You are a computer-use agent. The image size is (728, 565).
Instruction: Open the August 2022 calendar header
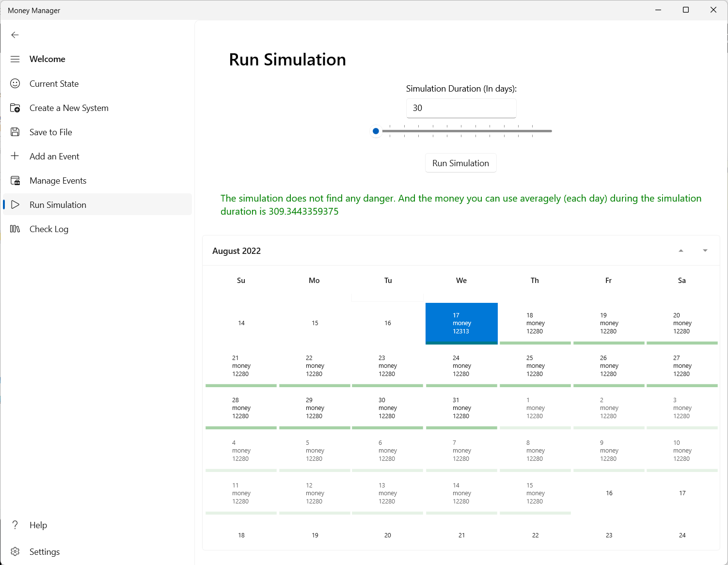[x=237, y=251]
